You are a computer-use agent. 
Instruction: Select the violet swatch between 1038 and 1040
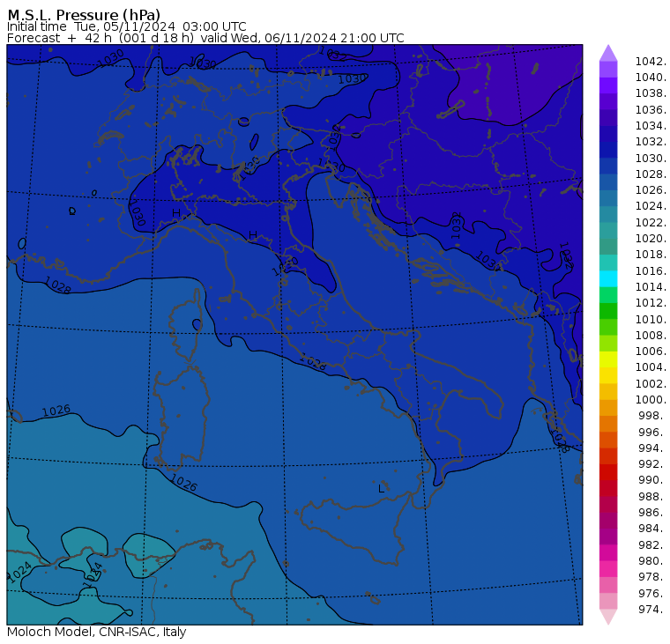point(608,85)
